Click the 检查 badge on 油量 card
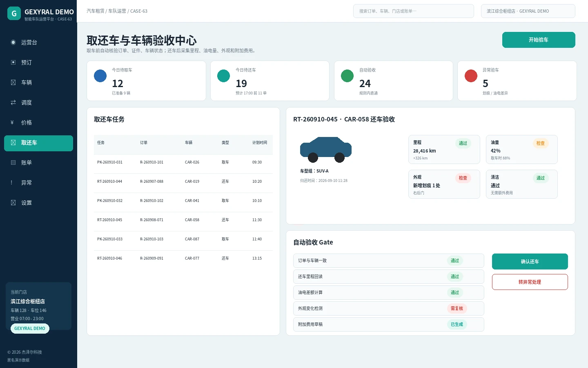588x368 pixels. (x=541, y=144)
